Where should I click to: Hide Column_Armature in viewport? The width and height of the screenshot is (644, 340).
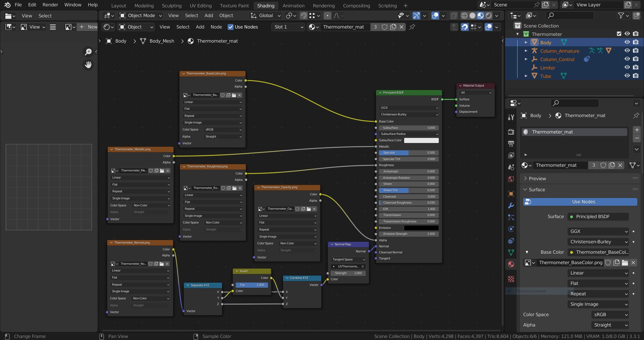[x=627, y=51]
